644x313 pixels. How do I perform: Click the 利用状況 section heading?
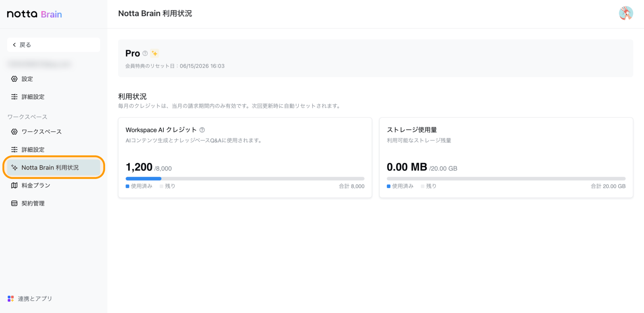(x=132, y=97)
